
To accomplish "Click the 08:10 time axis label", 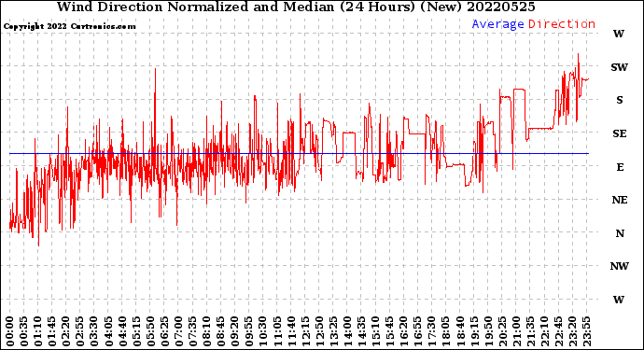I will click(206, 331).
